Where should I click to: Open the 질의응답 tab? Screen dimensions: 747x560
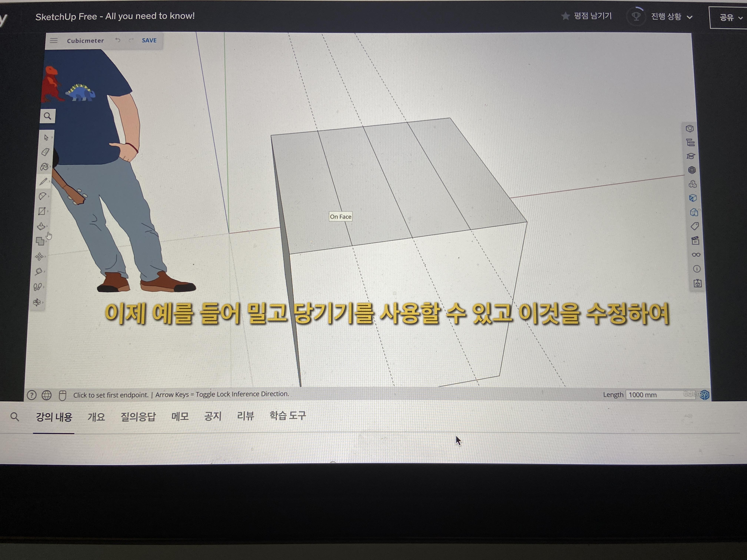138,417
